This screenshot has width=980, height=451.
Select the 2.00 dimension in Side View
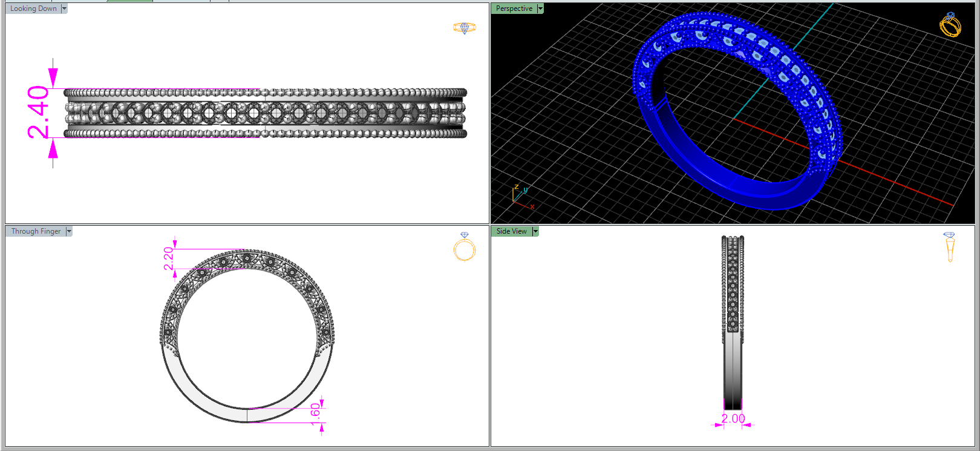733,418
